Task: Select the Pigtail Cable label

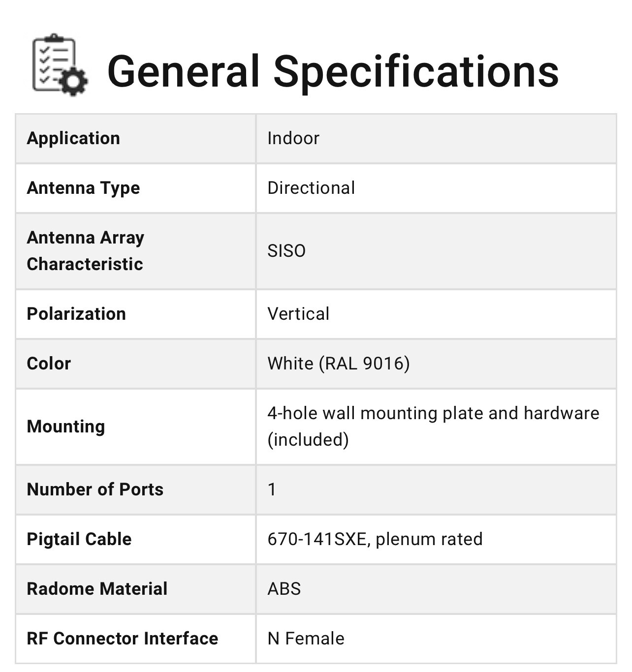Action: [x=79, y=539]
